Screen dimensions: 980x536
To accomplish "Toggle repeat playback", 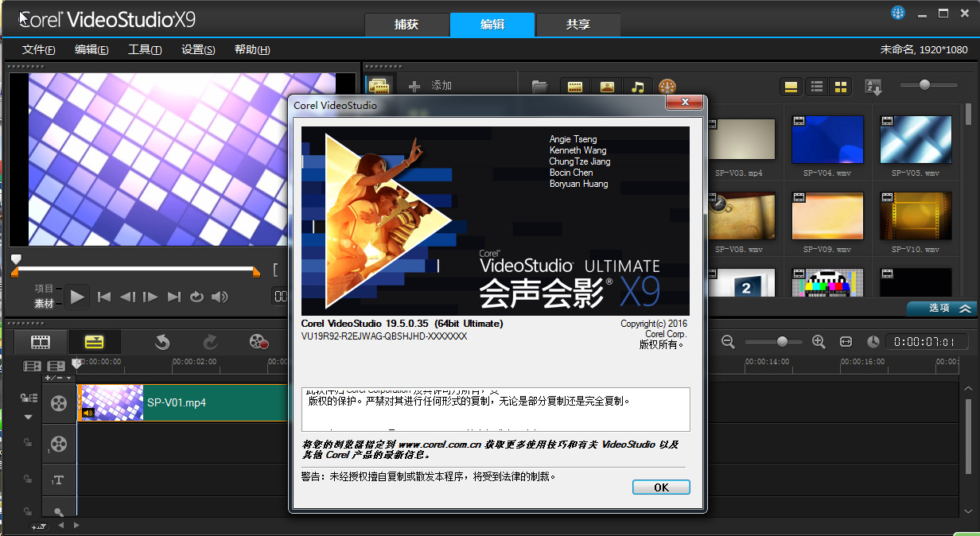I will (x=197, y=297).
